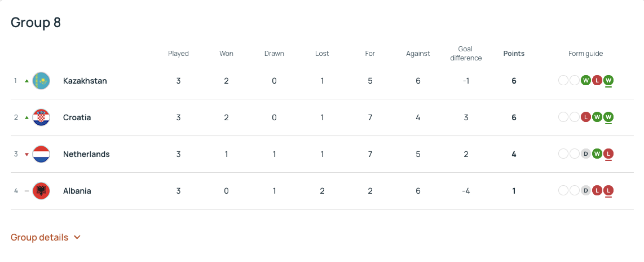Open the Netherlands team link
The width and height of the screenshot is (644, 262).
pyautogui.click(x=86, y=154)
